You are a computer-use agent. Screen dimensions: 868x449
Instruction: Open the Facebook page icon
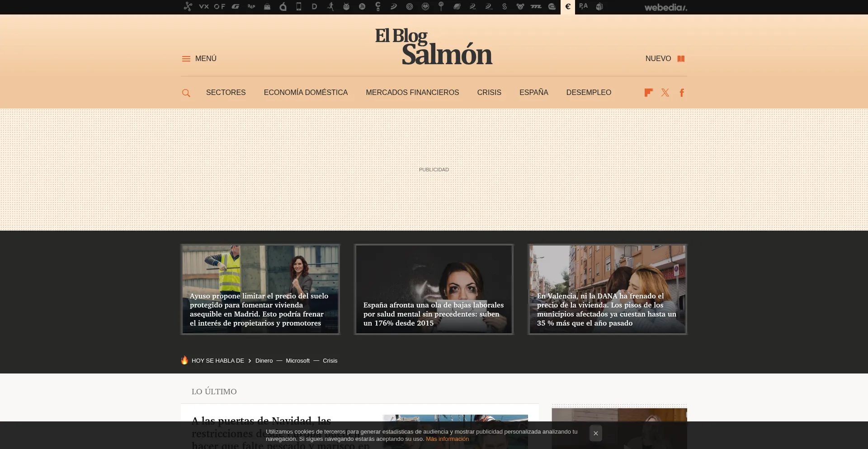pos(682,93)
